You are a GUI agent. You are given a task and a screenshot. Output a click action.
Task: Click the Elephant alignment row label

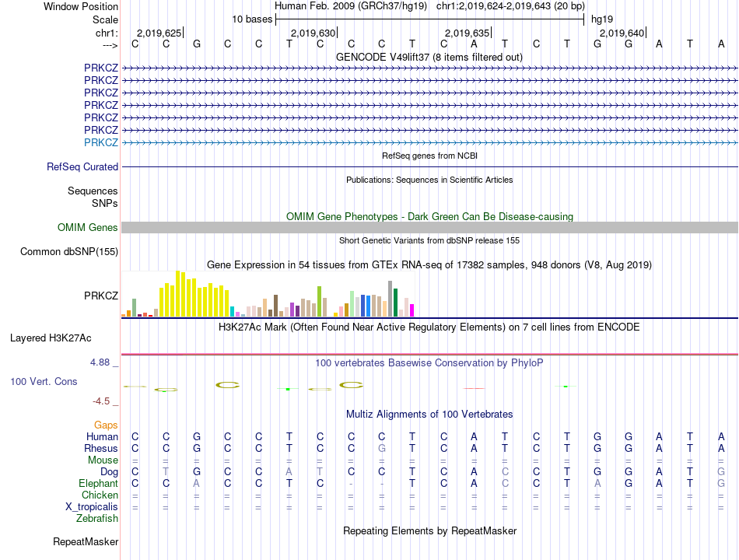tap(98, 484)
